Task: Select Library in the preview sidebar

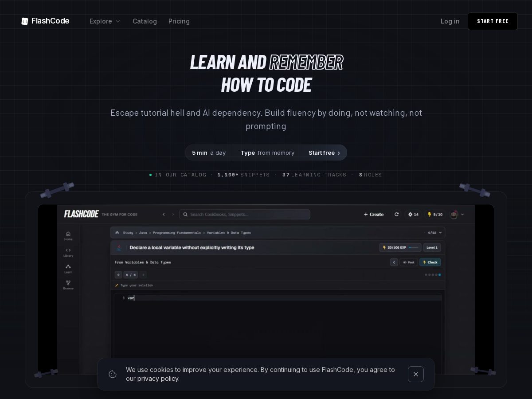Action: tap(68, 252)
